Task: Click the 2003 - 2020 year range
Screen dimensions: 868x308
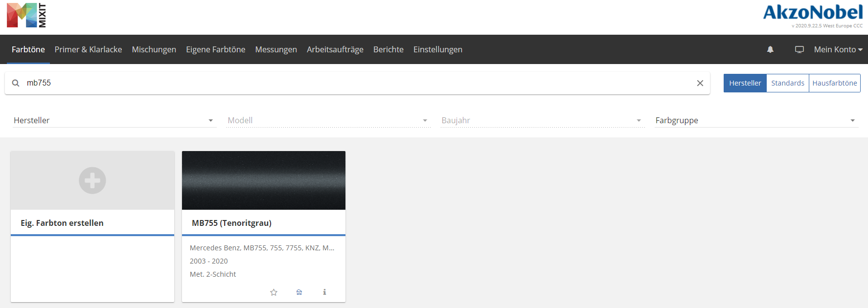Action: click(209, 261)
